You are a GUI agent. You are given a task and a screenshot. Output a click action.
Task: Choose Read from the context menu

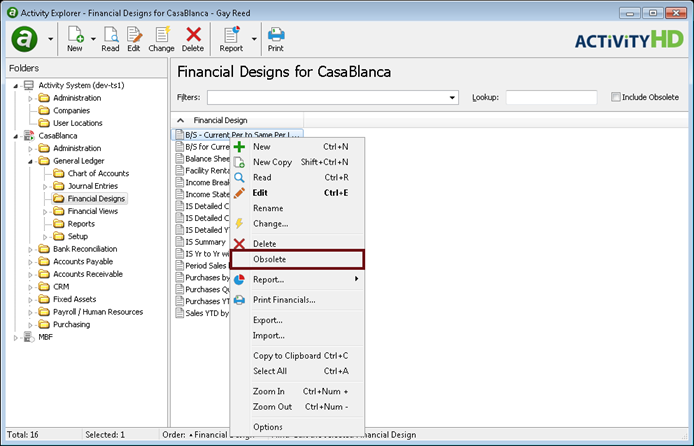click(x=297, y=177)
